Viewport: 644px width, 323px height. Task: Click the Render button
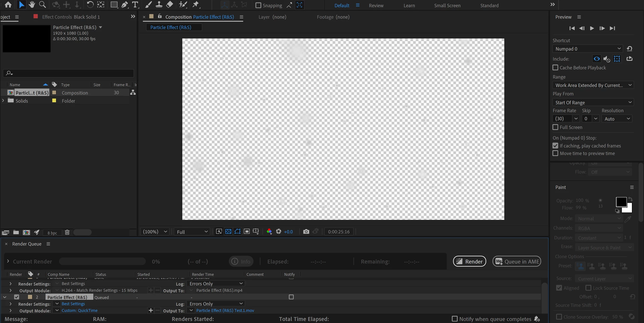[470, 261]
